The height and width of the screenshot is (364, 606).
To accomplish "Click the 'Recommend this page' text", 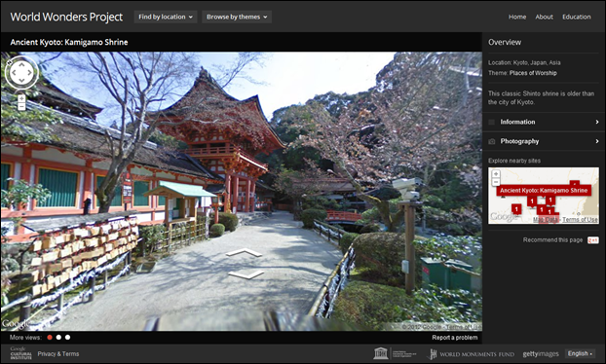I will point(552,240).
